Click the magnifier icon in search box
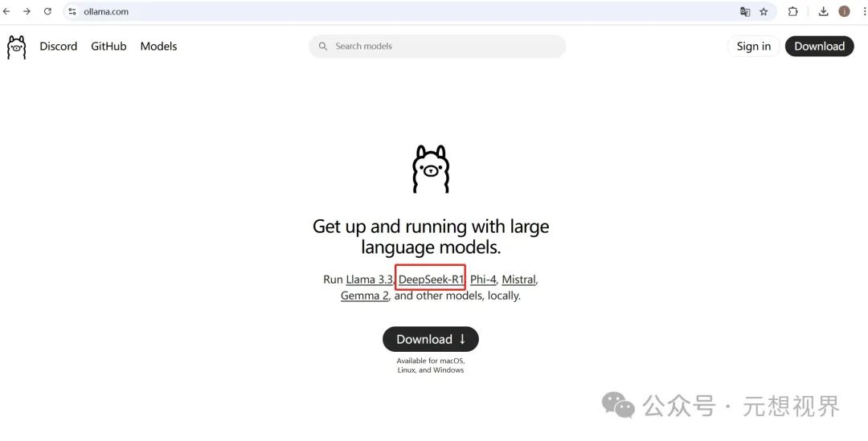868x441 pixels. pyautogui.click(x=323, y=47)
